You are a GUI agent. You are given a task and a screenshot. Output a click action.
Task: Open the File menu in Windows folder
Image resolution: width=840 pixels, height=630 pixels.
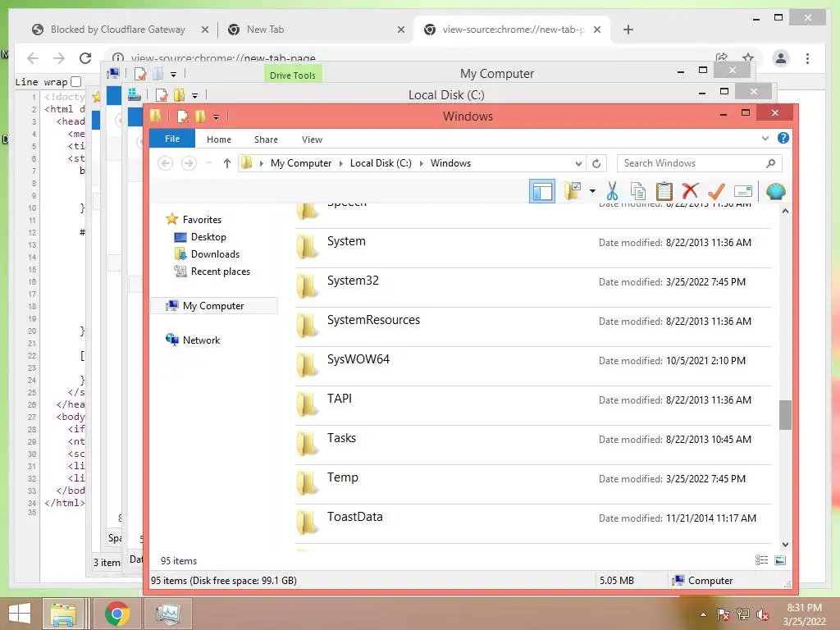click(x=172, y=139)
